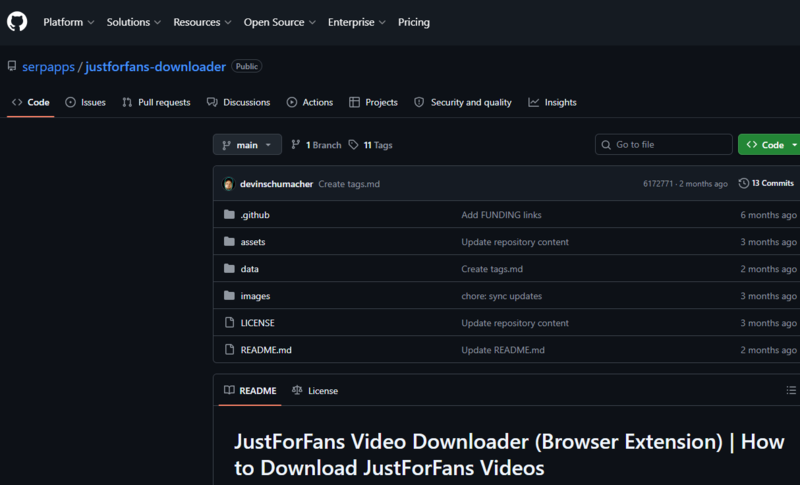Open the Enterprise dropdown
The height and width of the screenshot is (485, 800).
point(357,22)
